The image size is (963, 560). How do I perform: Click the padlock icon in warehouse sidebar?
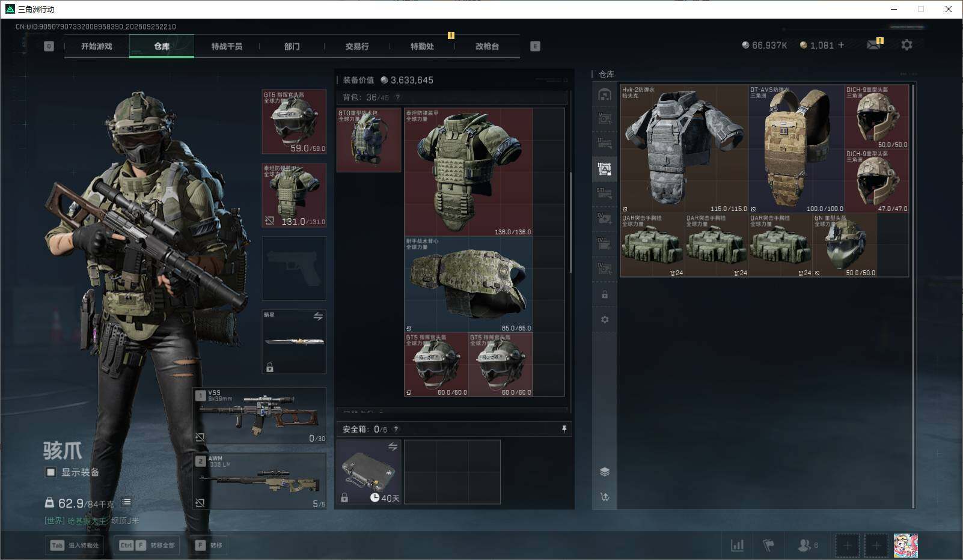click(x=605, y=294)
